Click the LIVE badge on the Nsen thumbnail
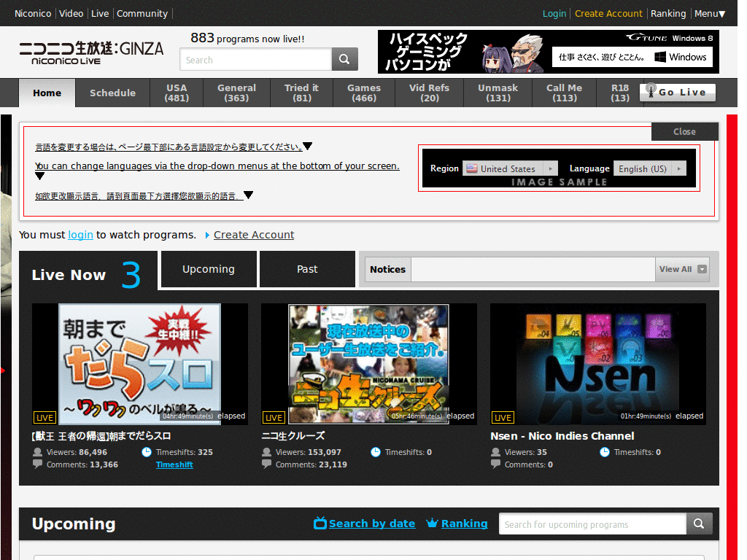 click(503, 418)
